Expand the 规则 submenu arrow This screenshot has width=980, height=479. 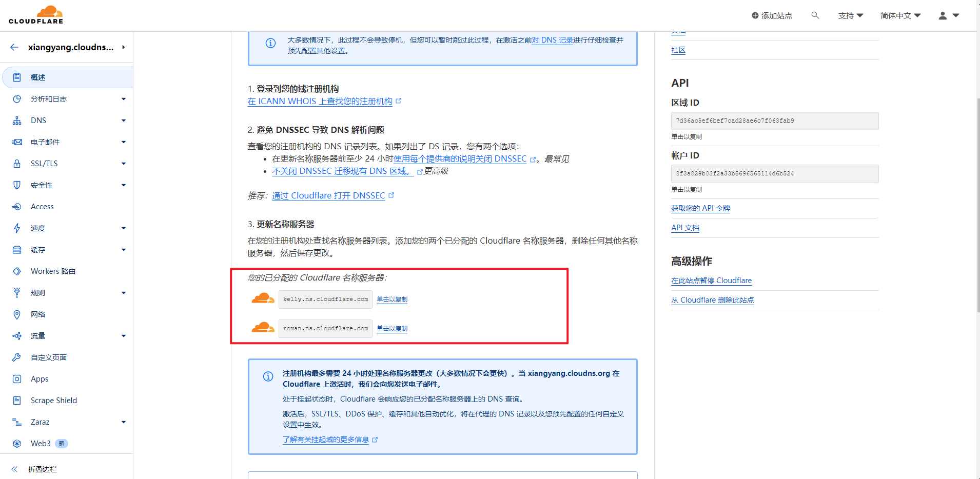pyautogui.click(x=124, y=293)
